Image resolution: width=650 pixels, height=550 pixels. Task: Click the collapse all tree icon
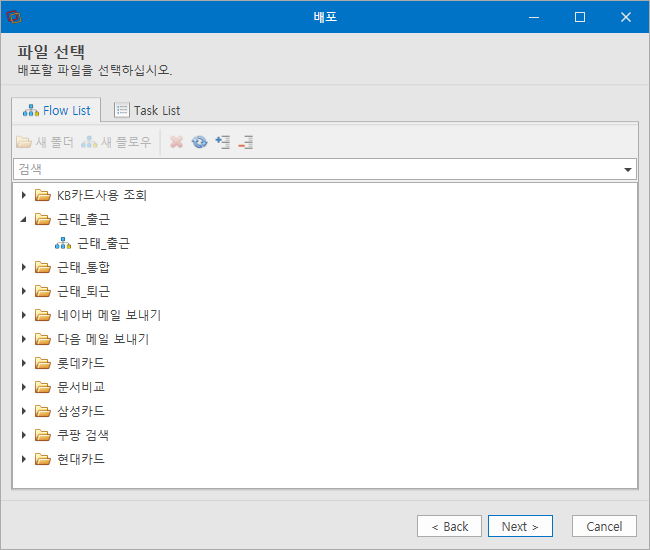246,142
